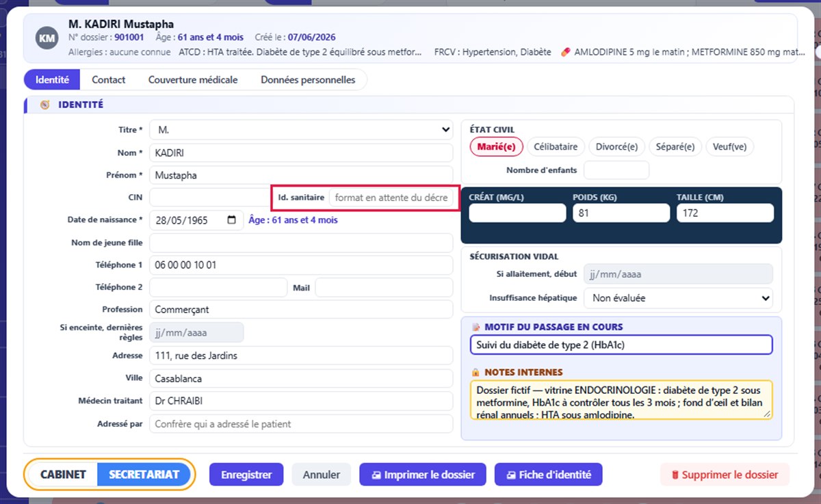Click the Nom field with KADIRI
Image resolution: width=821 pixels, height=504 pixels.
coord(301,153)
